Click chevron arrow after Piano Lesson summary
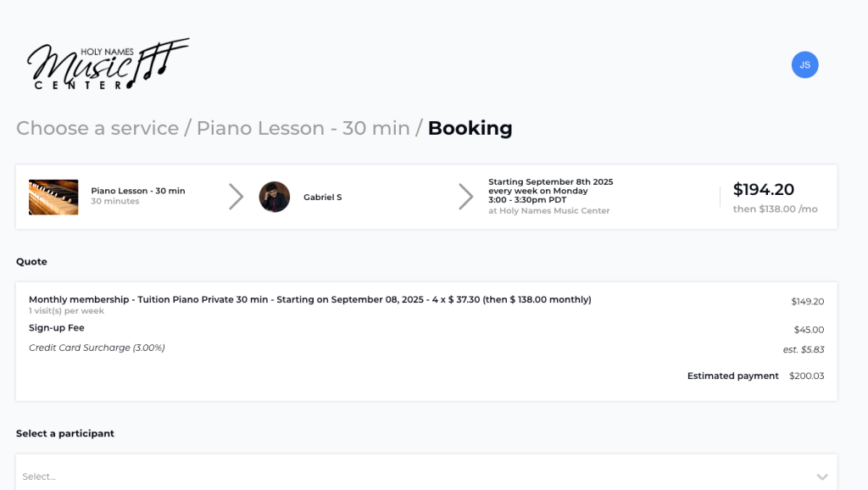The height and width of the screenshot is (490, 868). pos(236,197)
